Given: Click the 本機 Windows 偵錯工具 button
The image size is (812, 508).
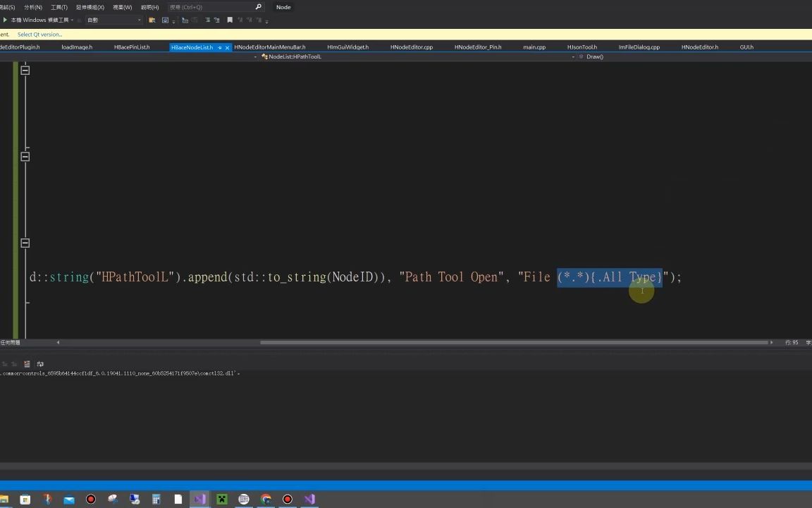Looking at the screenshot, I should click(39, 20).
